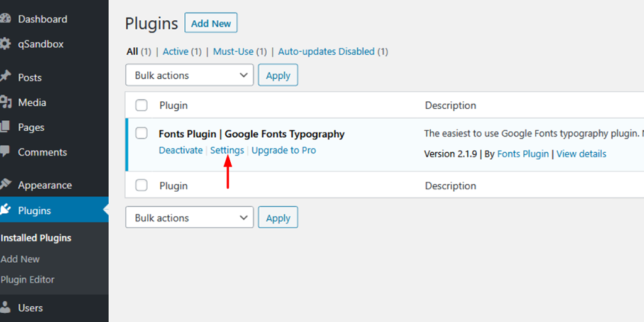Click Description column header at top
This screenshot has width=644, height=322.
pos(450,106)
